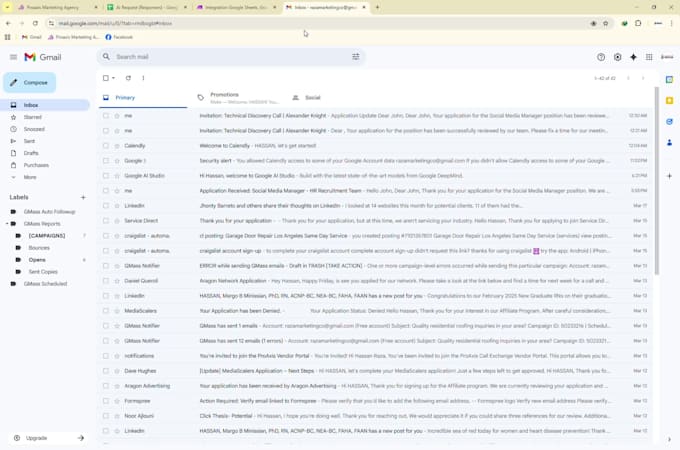Screen dimensions: 680x450
Task: Open Google Contacts side panel icon
Action: coord(669,142)
